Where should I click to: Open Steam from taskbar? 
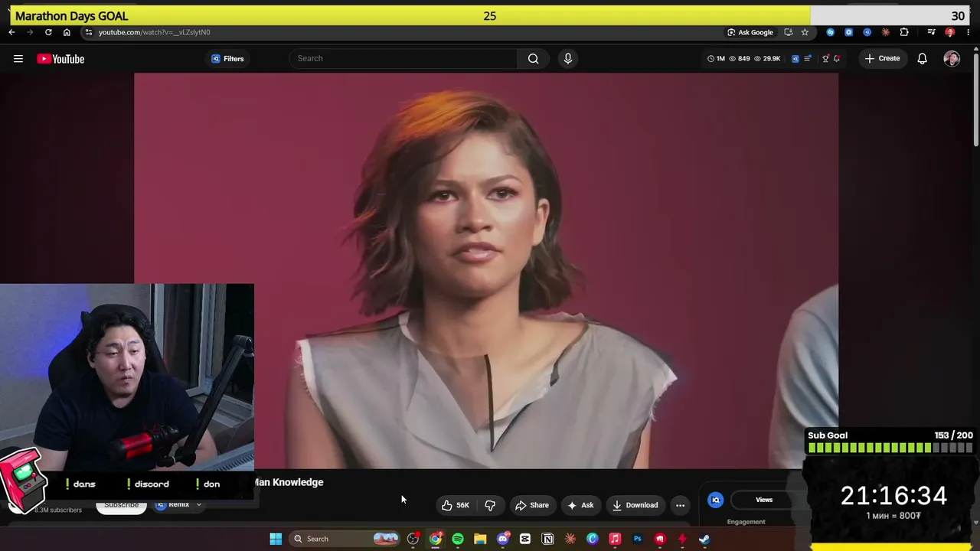(x=704, y=539)
